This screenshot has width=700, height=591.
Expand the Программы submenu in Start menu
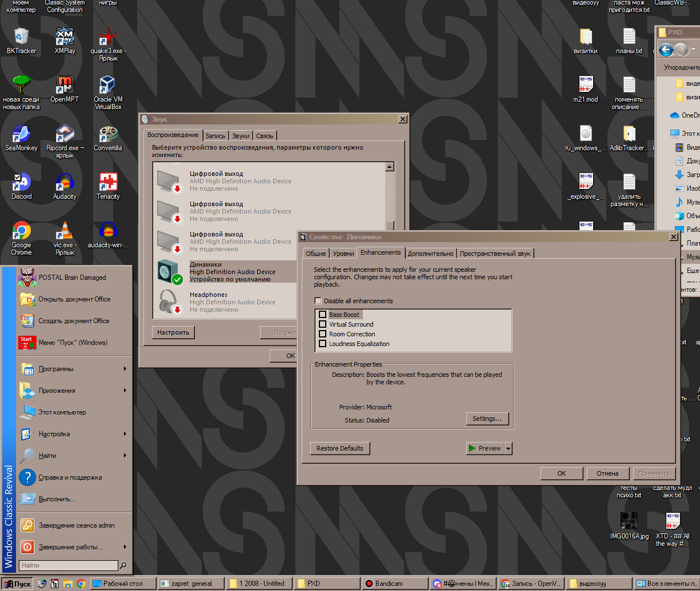125,369
